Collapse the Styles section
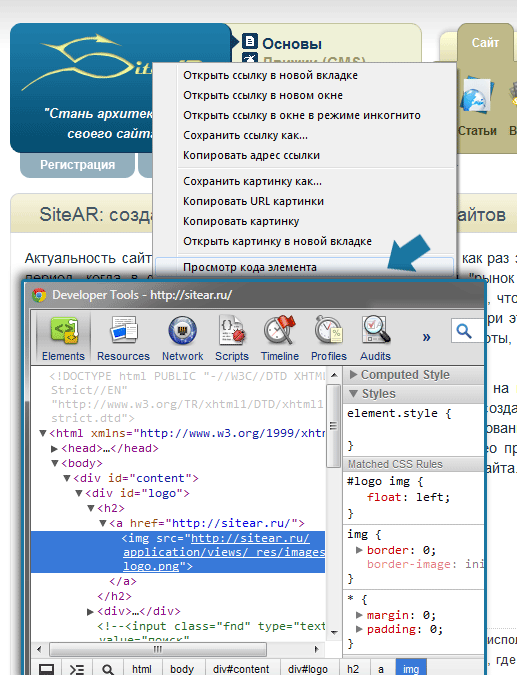Image resolution: width=517 pixels, height=675 pixels. (353, 393)
